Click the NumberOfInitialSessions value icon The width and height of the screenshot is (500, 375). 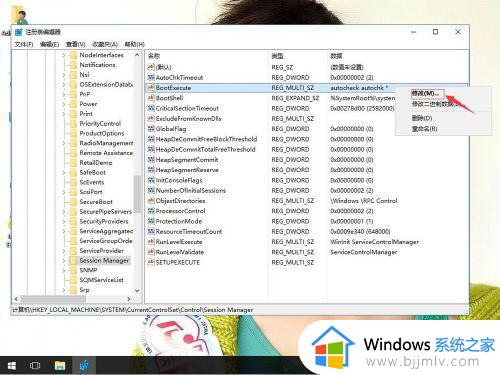(151, 191)
